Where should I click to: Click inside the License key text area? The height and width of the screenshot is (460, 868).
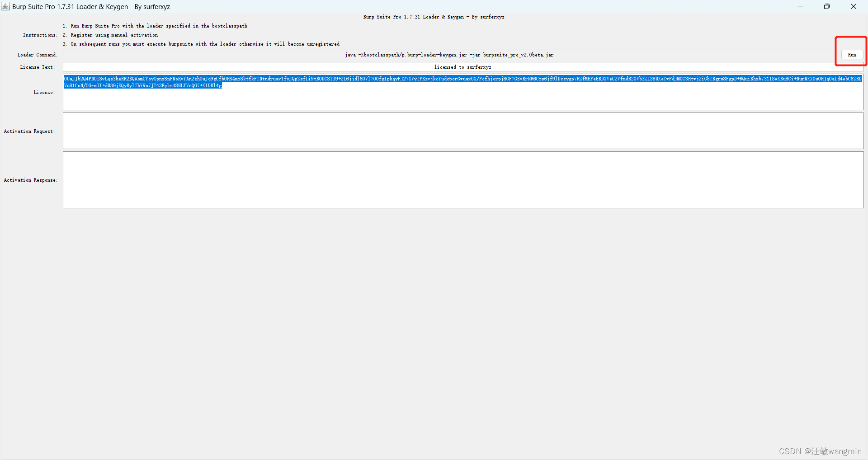point(463,92)
